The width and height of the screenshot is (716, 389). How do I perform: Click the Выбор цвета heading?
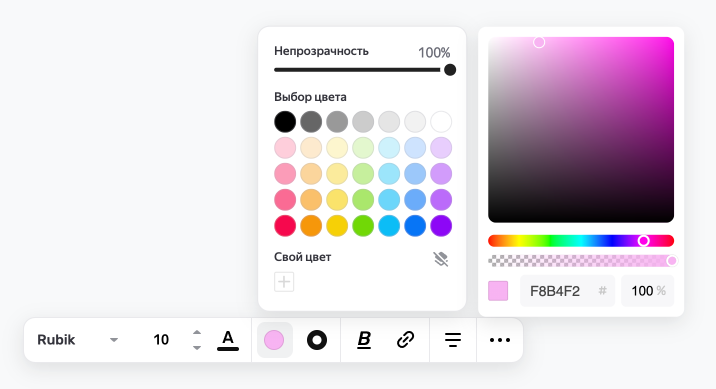point(310,97)
